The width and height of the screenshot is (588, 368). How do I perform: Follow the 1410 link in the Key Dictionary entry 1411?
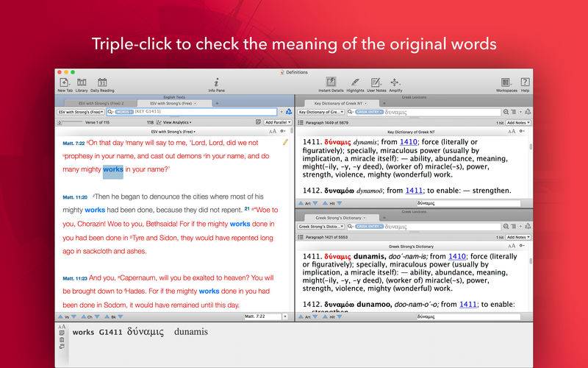(x=409, y=142)
